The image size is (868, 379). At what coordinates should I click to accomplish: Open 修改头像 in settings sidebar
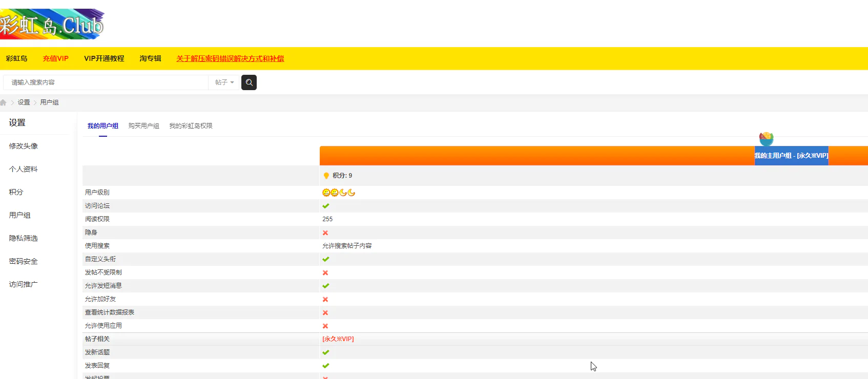(x=24, y=146)
